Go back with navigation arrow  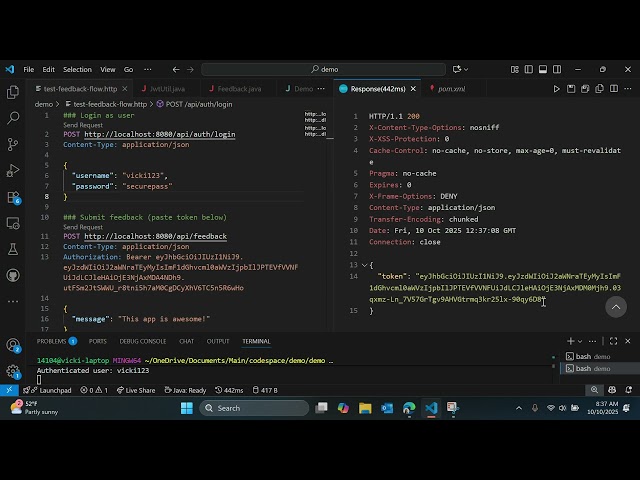176,69
